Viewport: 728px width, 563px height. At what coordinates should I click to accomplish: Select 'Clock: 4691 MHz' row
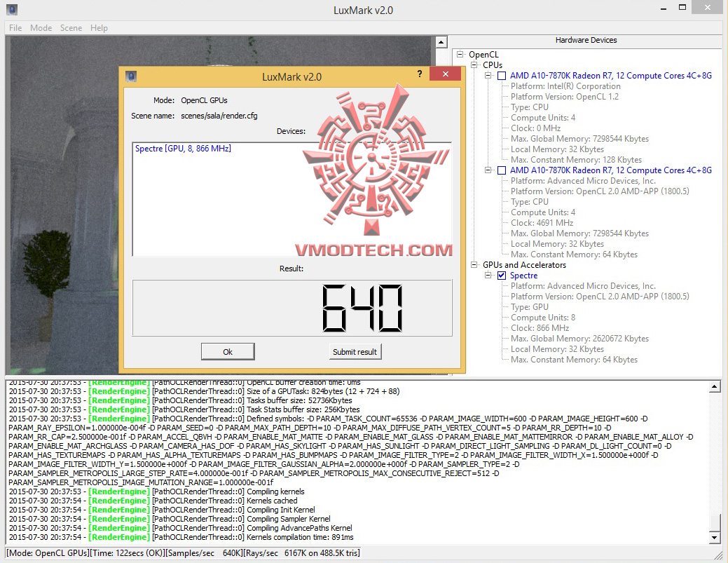pyautogui.click(x=542, y=223)
